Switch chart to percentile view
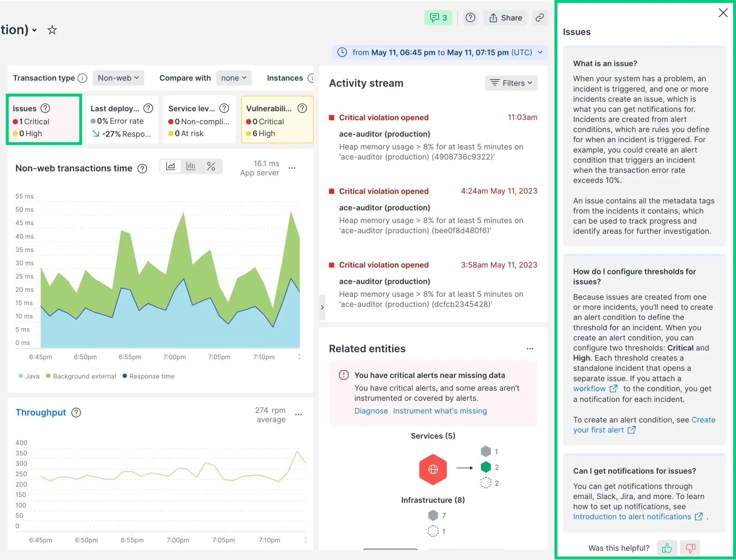736x560 pixels. click(x=211, y=166)
